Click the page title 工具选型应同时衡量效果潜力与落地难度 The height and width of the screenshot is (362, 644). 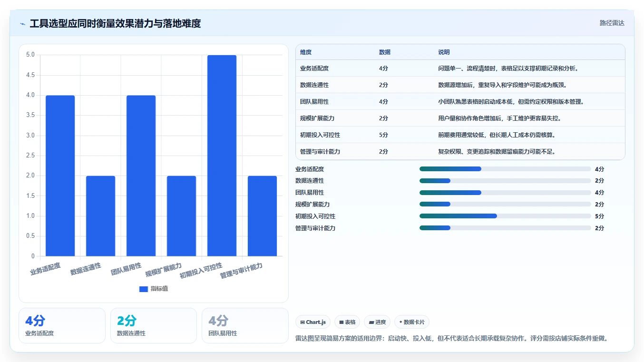point(115,23)
